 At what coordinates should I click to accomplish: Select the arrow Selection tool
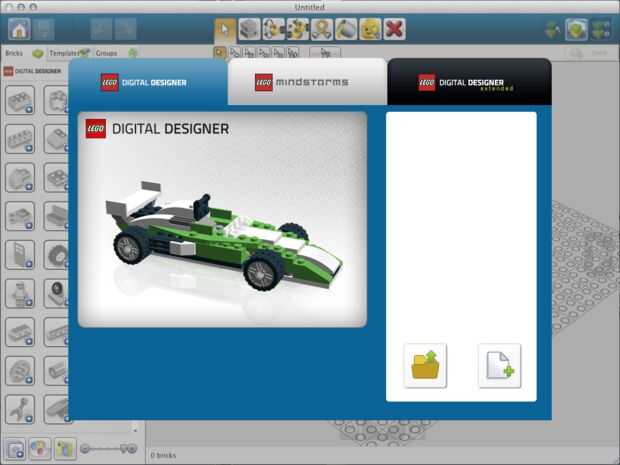[225, 29]
